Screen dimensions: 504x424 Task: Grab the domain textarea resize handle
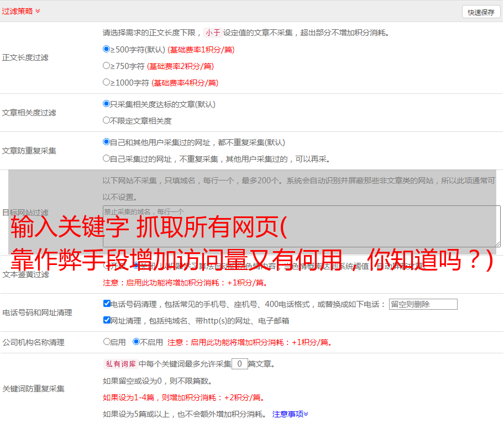[x=497, y=243]
